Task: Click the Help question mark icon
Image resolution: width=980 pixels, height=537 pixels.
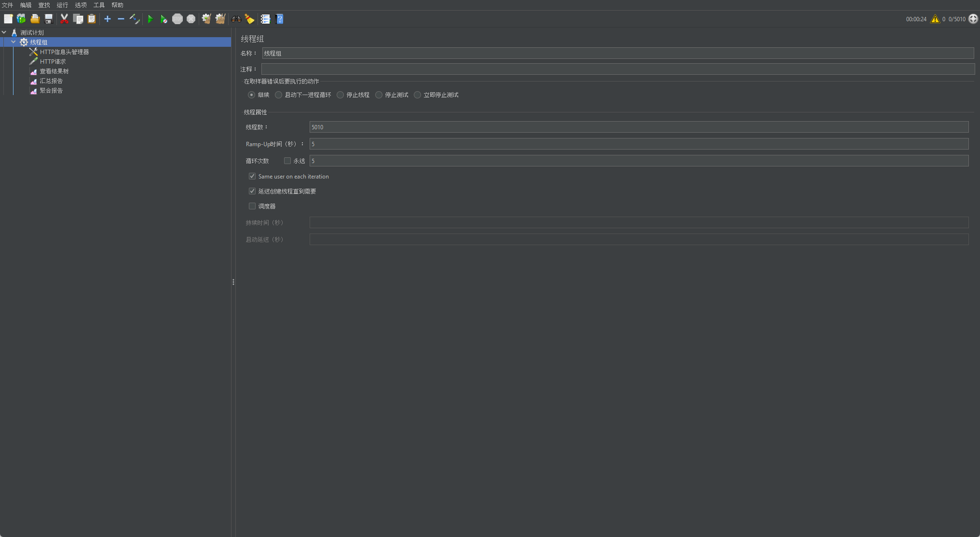Action: [x=279, y=19]
